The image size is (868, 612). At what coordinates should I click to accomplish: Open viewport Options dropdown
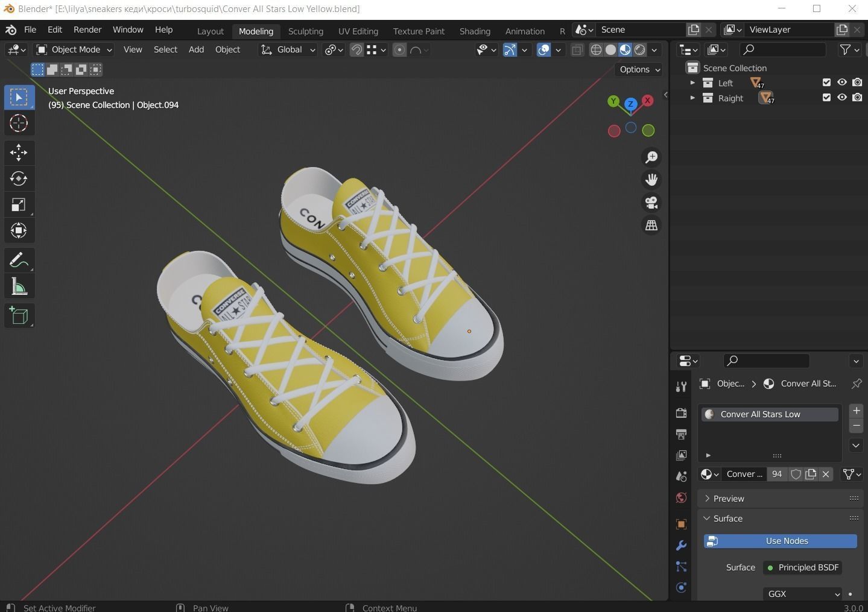[639, 69]
